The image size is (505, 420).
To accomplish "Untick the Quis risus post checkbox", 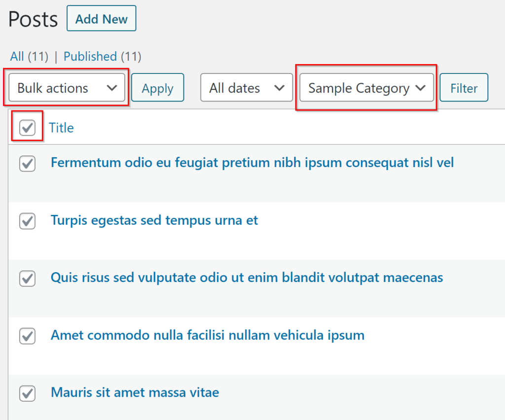I will pos(27,279).
